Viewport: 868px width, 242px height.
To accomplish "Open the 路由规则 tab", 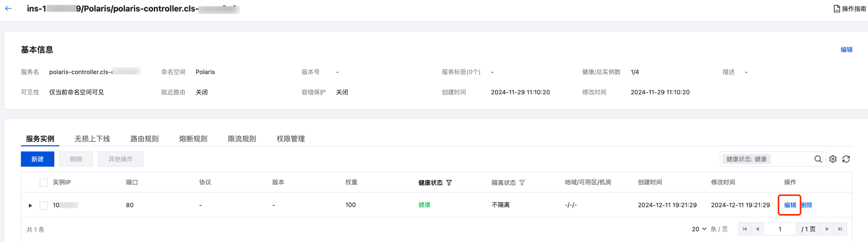I will pyautogui.click(x=144, y=139).
